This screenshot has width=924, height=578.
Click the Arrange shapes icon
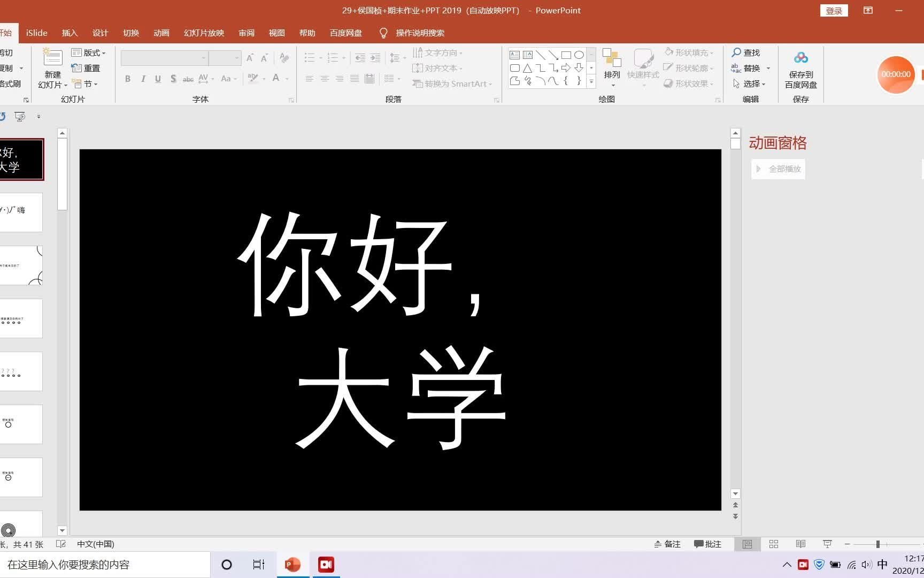click(612, 58)
